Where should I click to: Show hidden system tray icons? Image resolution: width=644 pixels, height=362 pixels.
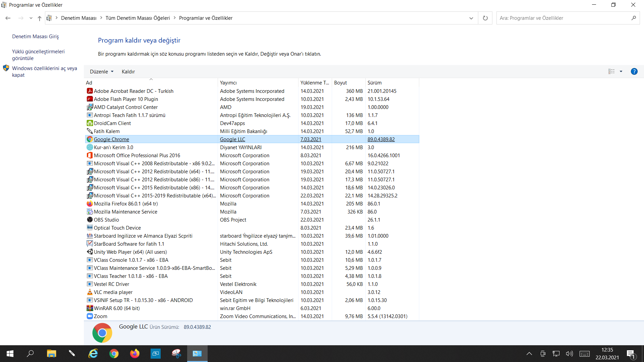point(529,354)
